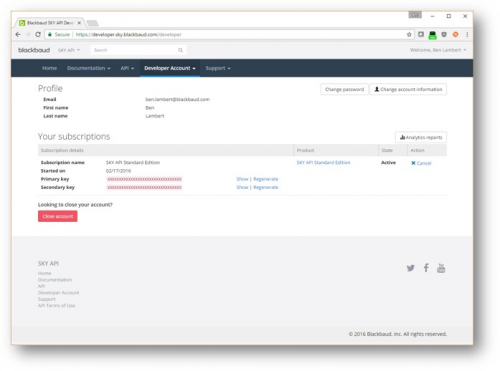Expand the API menu in navbar

(x=127, y=68)
